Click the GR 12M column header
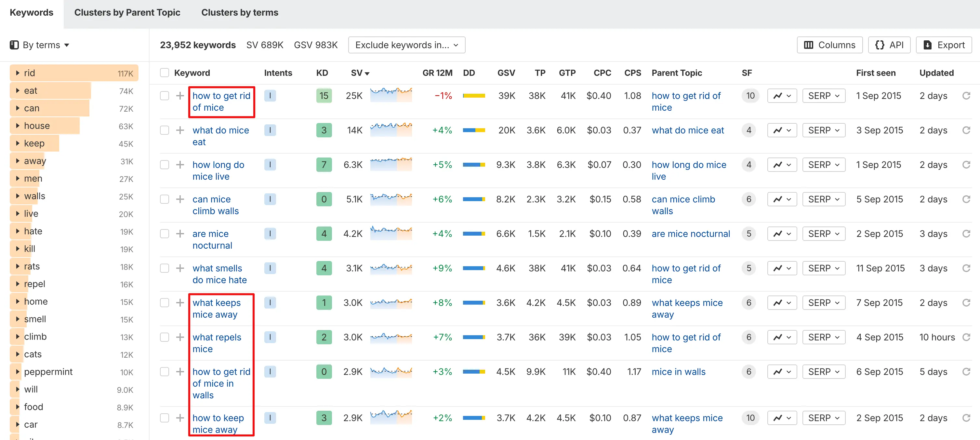The height and width of the screenshot is (440, 980). [x=437, y=73]
